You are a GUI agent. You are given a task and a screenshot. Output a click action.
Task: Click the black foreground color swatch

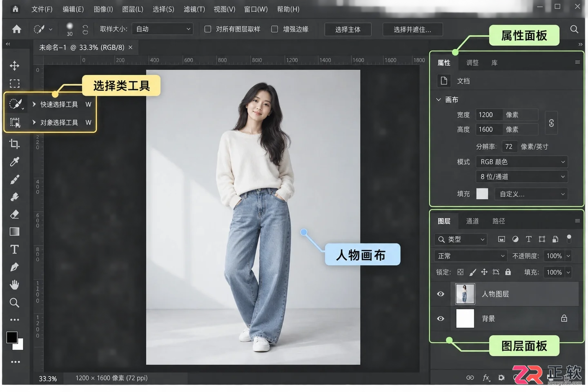click(x=12, y=337)
